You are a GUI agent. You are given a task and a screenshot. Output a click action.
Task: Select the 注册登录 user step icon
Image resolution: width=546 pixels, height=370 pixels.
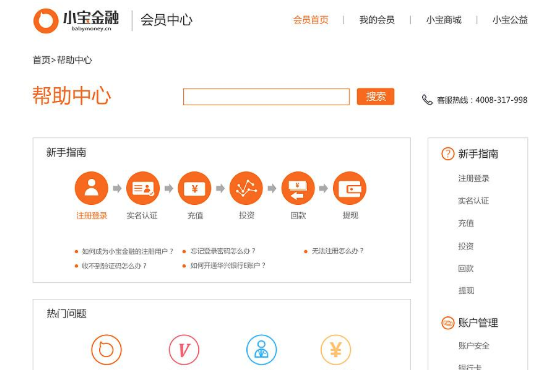tap(91, 188)
